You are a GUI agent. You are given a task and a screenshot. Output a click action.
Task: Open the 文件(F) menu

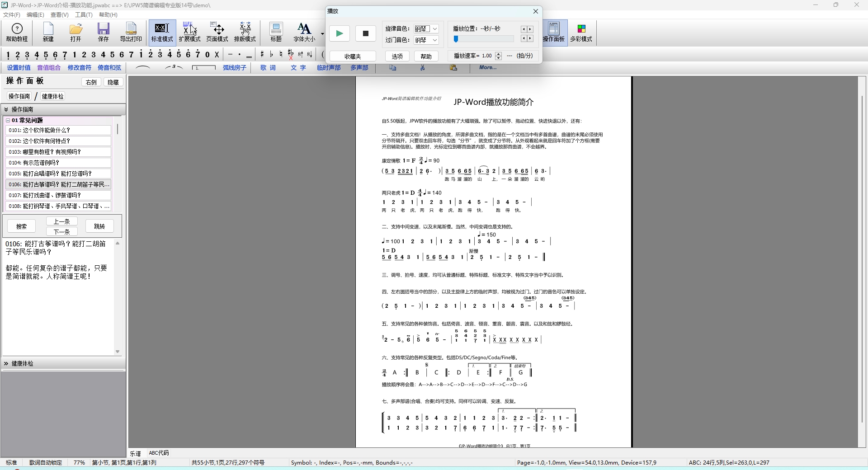click(x=12, y=15)
